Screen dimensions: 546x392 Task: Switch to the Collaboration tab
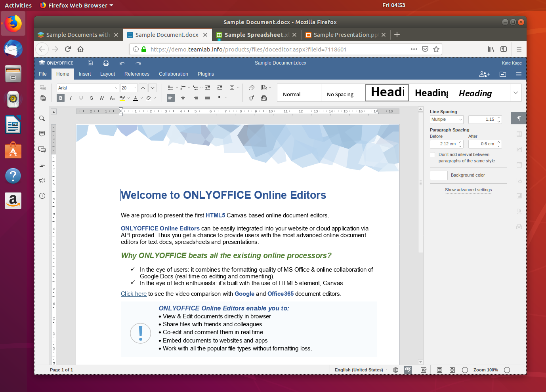[x=174, y=74]
